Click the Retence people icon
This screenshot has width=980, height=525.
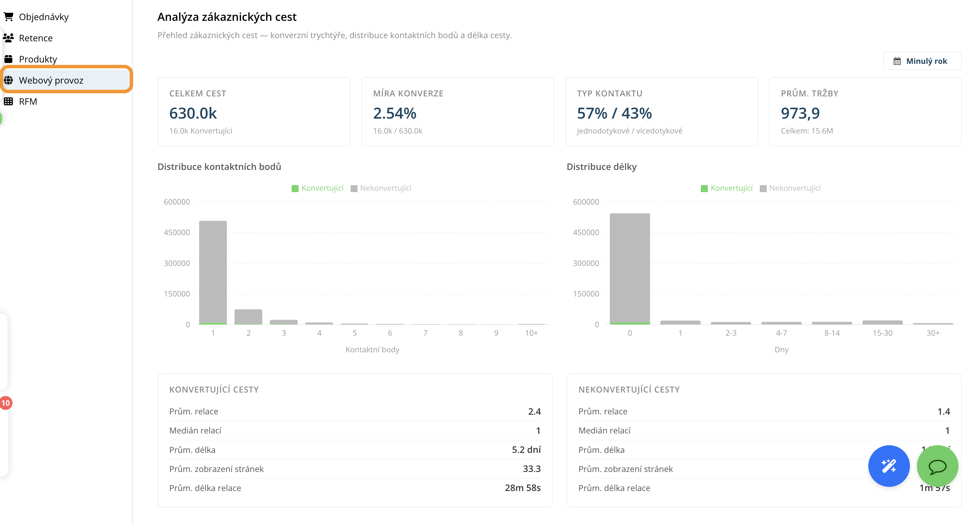(x=8, y=38)
